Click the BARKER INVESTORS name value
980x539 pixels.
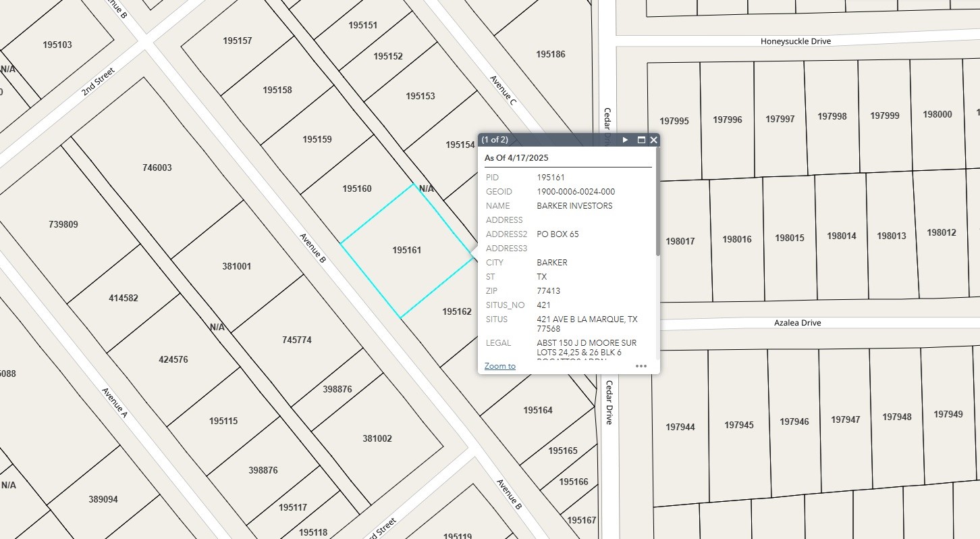coord(574,206)
